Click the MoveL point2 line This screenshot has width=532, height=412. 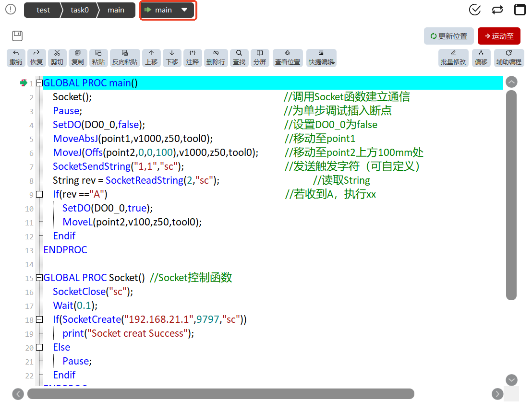pos(132,222)
